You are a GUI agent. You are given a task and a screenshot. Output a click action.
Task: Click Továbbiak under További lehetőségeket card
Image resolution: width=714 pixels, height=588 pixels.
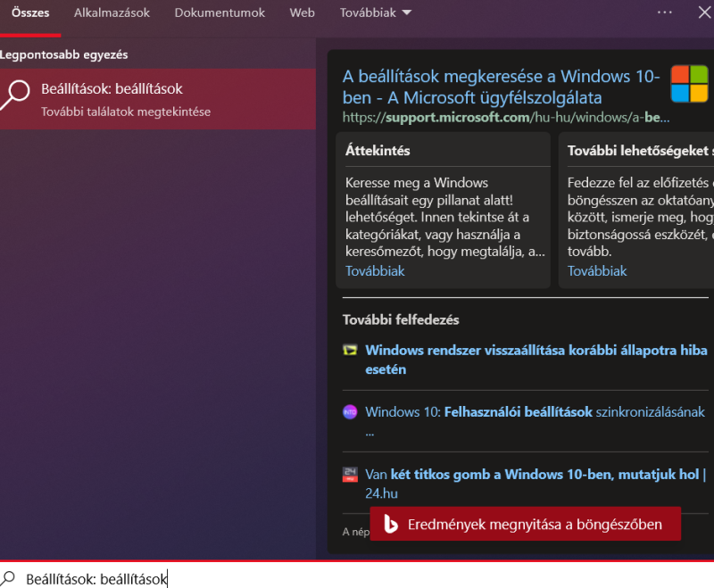click(x=597, y=270)
